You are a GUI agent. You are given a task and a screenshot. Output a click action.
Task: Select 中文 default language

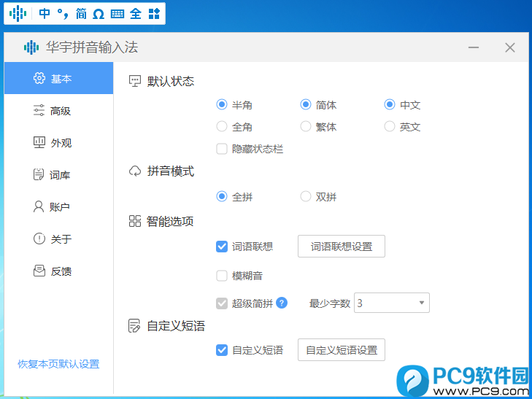390,104
